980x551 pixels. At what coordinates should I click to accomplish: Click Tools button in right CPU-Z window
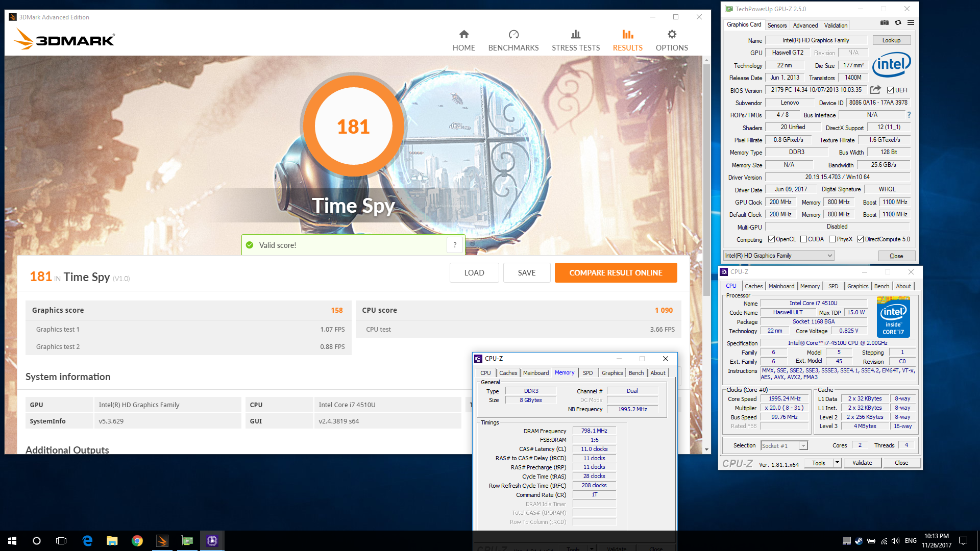pyautogui.click(x=818, y=463)
